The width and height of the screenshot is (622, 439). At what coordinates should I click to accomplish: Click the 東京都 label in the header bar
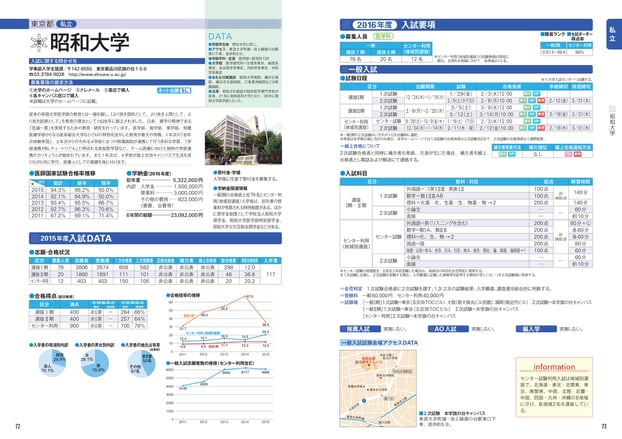click(42, 24)
